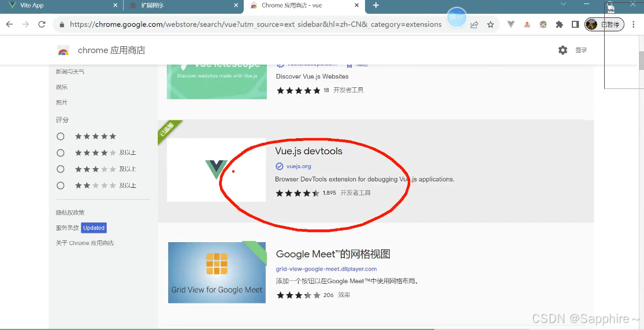Close the Vite App tab
The width and height of the screenshot is (644, 330).
click(114, 6)
